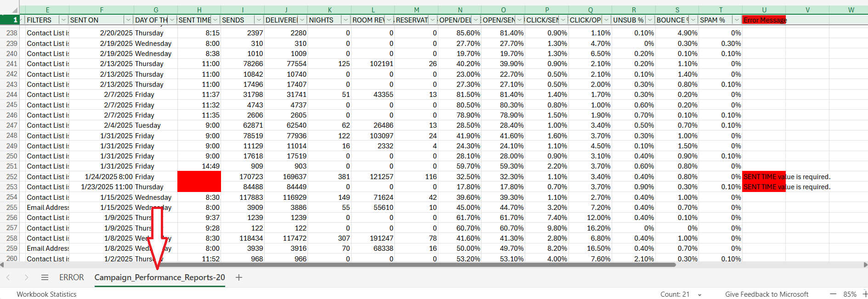Select SENT TIME value 14:49
The height and width of the screenshot is (299, 868).
click(x=199, y=166)
